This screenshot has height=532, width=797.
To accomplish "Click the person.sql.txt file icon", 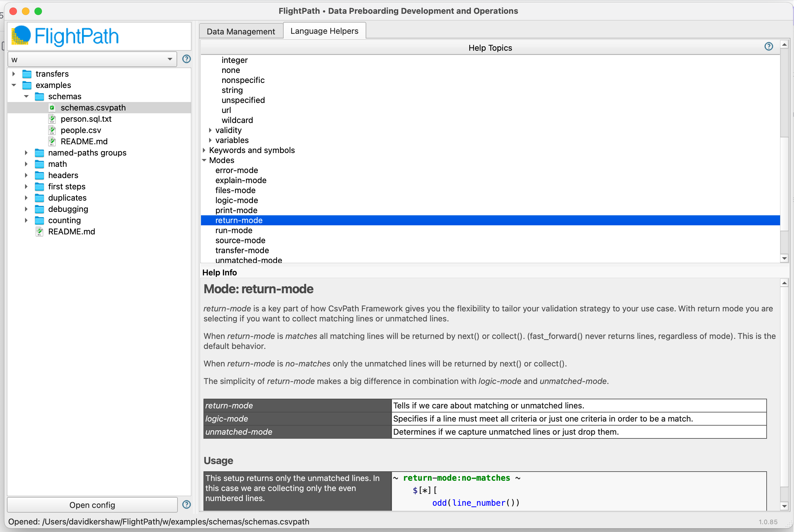I will [x=52, y=119].
